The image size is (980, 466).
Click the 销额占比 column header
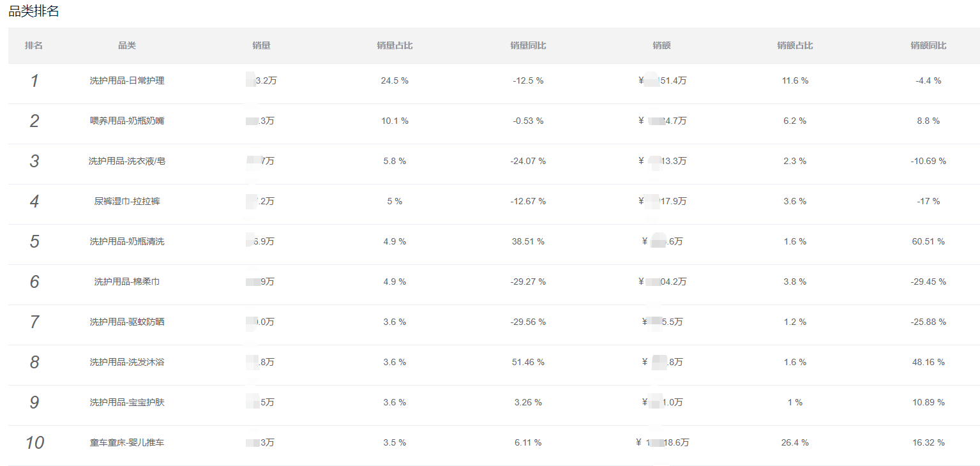[795, 45]
